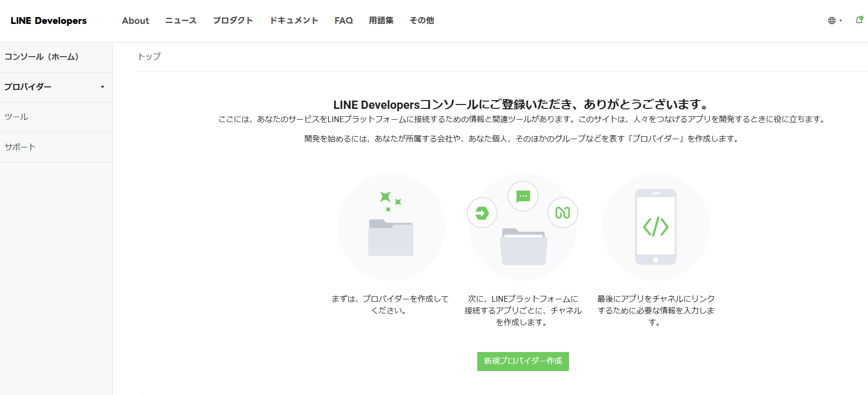Open the notification bell
The width and height of the screenshot is (868, 395).
[x=859, y=20]
